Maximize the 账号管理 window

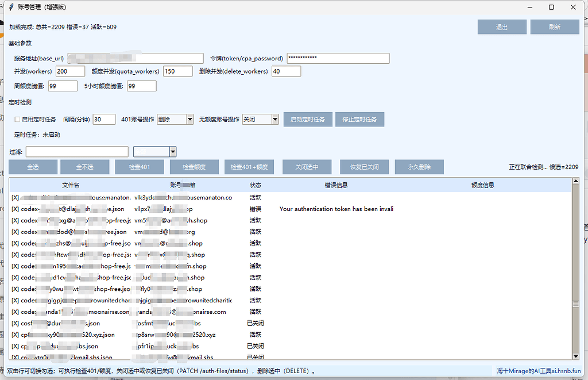click(x=551, y=7)
